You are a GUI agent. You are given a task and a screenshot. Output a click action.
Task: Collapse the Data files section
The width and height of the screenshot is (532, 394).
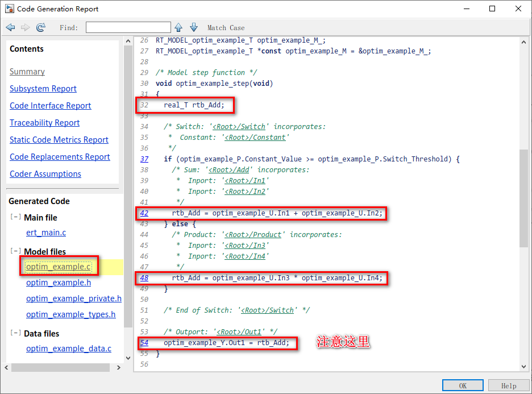15,333
